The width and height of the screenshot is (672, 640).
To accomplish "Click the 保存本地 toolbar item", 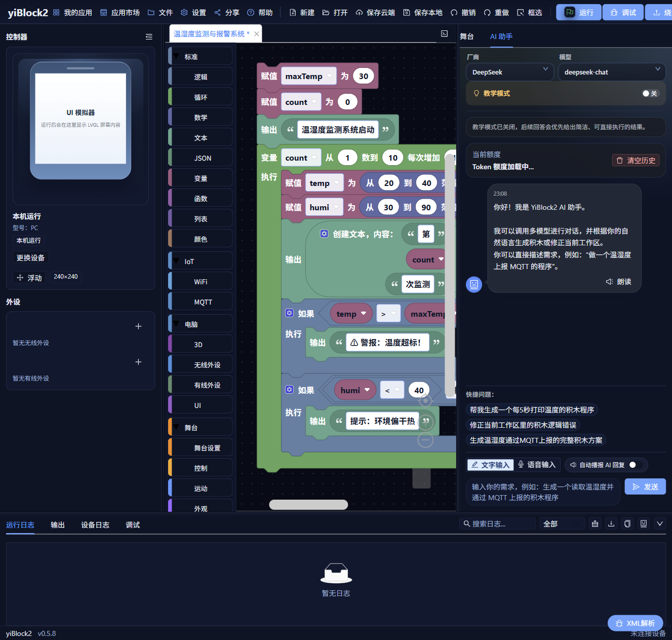I will click(x=423, y=13).
